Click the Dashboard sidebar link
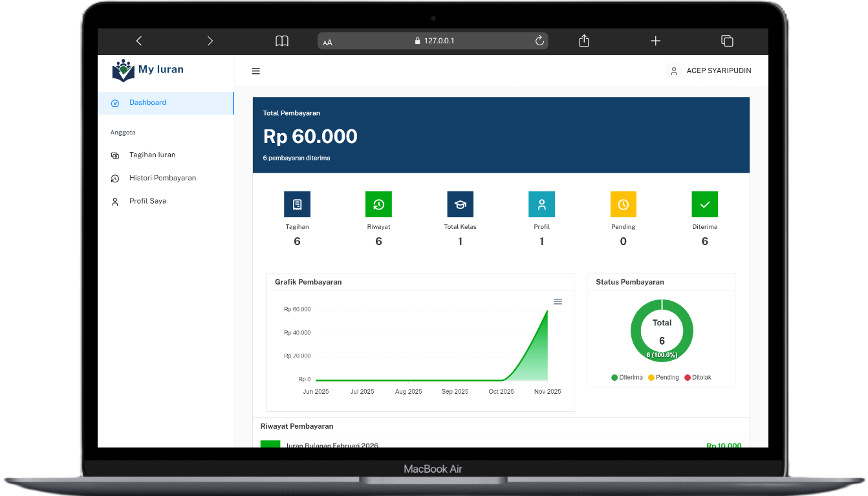 [x=147, y=103]
